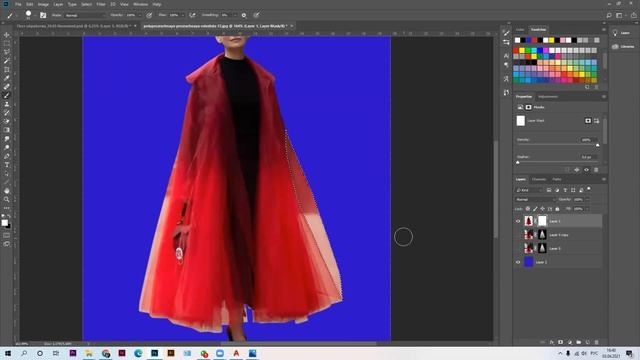Open the Filter menu
The height and width of the screenshot is (360, 640).
[x=101, y=4]
